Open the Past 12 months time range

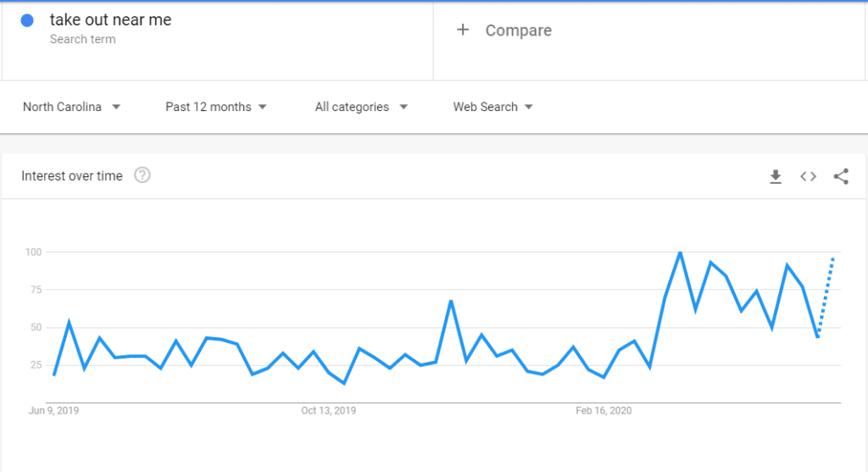(216, 107)
